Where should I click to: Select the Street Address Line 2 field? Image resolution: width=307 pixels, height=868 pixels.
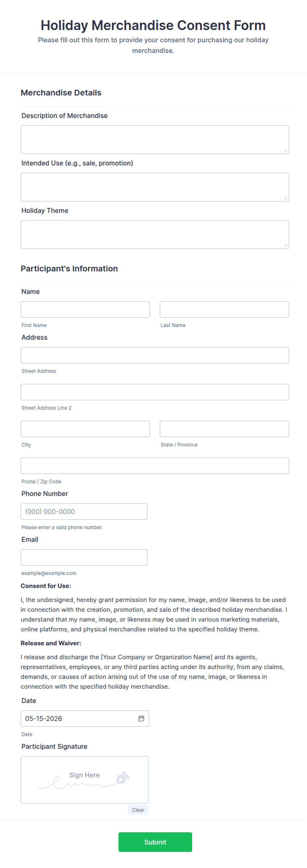pyautogui.click(x=155, y=392)
